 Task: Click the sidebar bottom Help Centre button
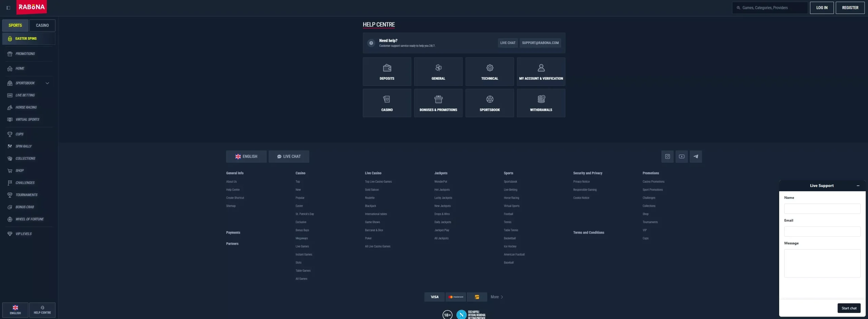pos(42,310)
